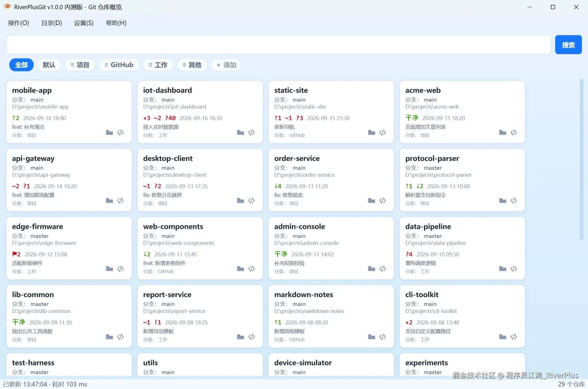Click code icon on order-service card
The image size is (588, 389).
tap(383, 201)
